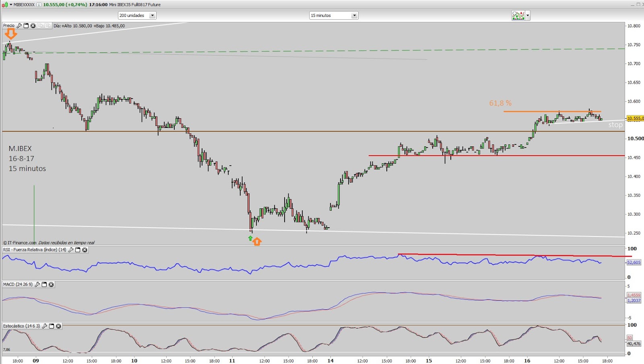Click the price 10.555,00 (+0,74%) in title bar
This screenshot has width=644, height=364.
click(65, 4)
